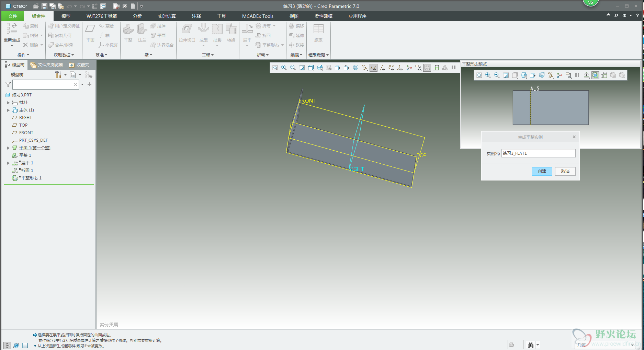Screen dimensions: 644x350
Task: Click Zoom In in the main view toolbar
Action: (x=284, y=68)
